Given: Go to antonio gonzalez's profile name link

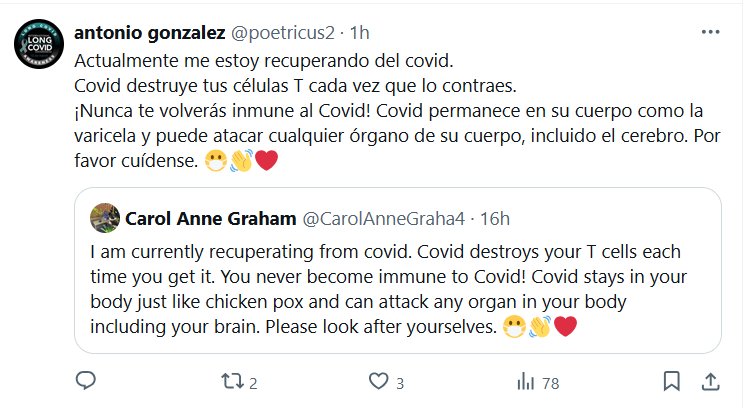Looking at the screenshot, I should 148,32.
